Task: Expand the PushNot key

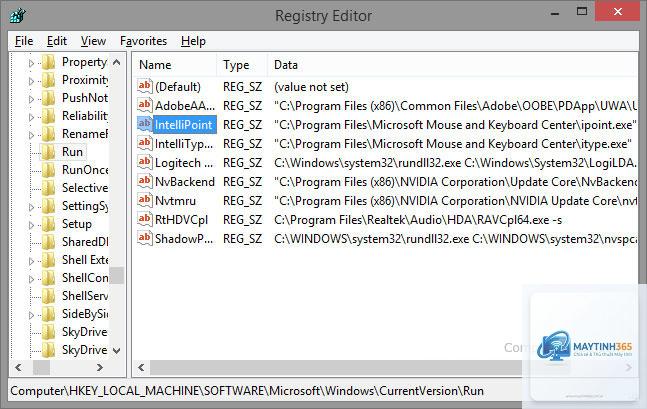Action: pyautogui.click(x=31, y=99)
